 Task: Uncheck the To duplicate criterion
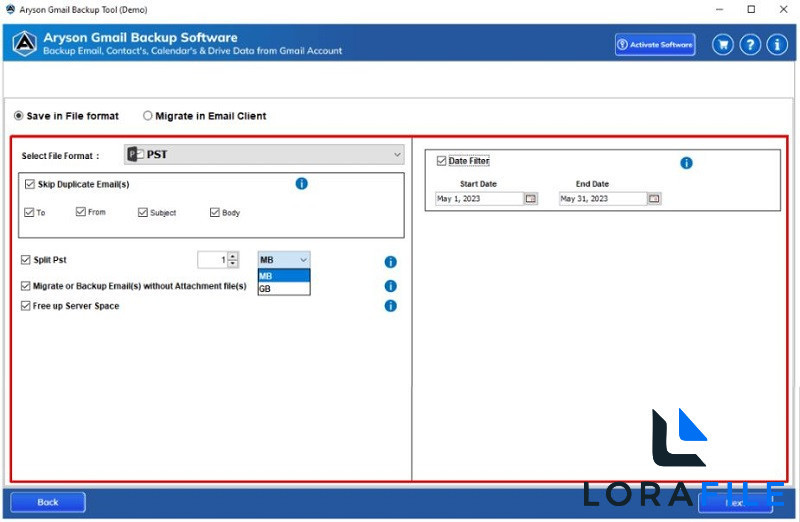[x=29, y=212]
